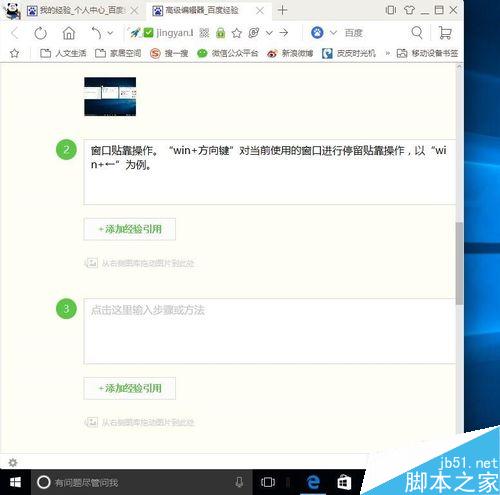The image size is (500, 495).
Task: Expand the search engine paw dropdown
Action: tap(333, 33)
